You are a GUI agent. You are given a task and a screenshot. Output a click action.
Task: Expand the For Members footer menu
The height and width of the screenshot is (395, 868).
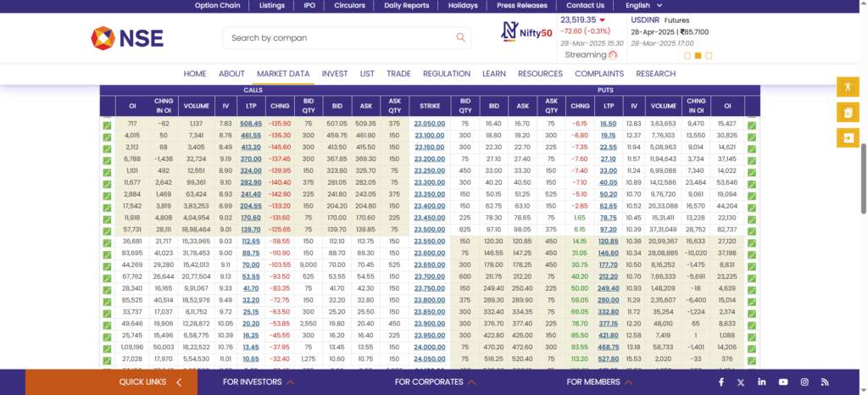click(x=601, y=381)
